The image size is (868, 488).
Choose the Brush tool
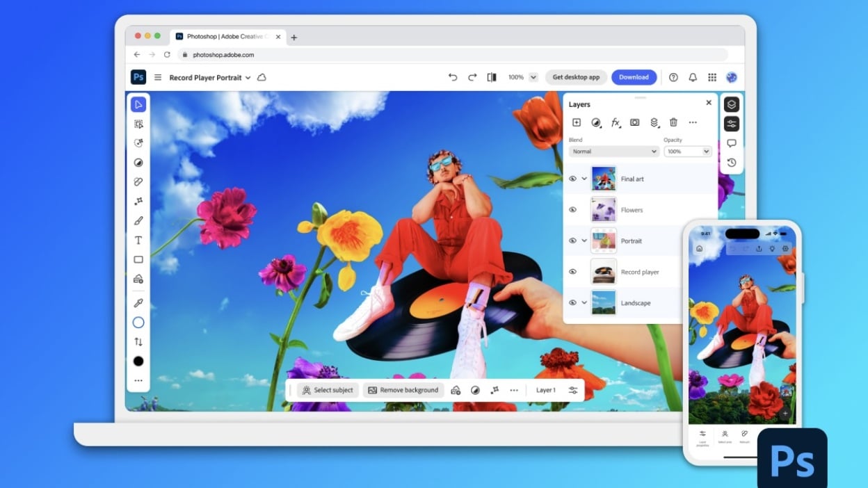138,221
